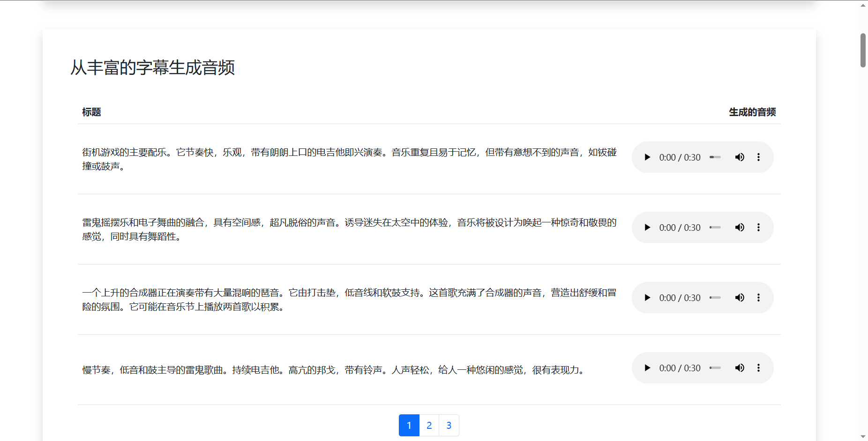Image resolution: width=868 pixels, height=441 pixels.
Task: Mute the reggaeton EDM fusion player
Action: [740, 228]
